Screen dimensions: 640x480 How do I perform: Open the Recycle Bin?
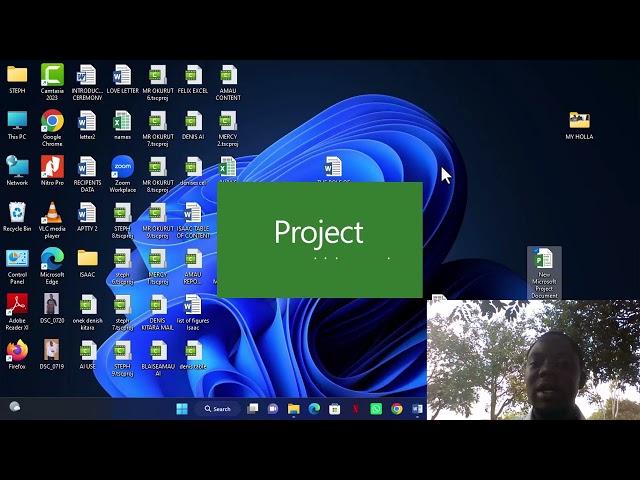[17, 217]
